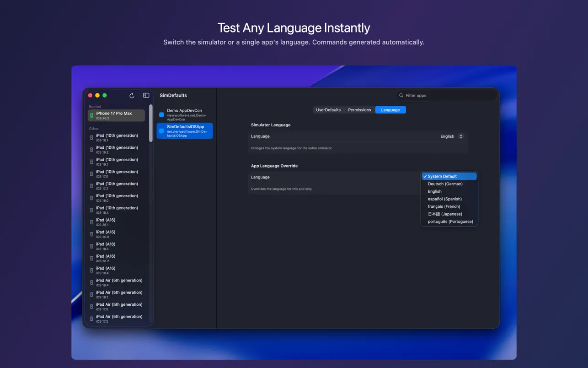The image size is (588, 368).
Task: Choose System Default in the language picker
Action: (442, 176)
